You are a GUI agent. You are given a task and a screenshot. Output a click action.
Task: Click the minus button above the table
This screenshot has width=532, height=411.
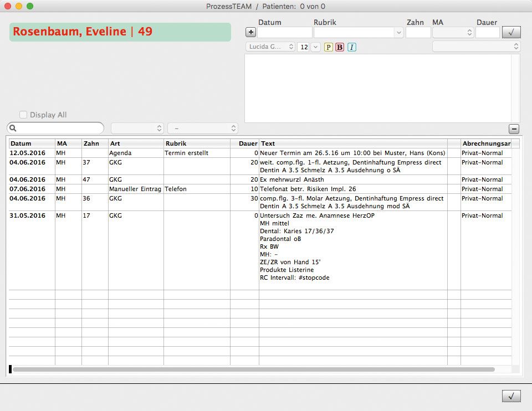point(514,129)
